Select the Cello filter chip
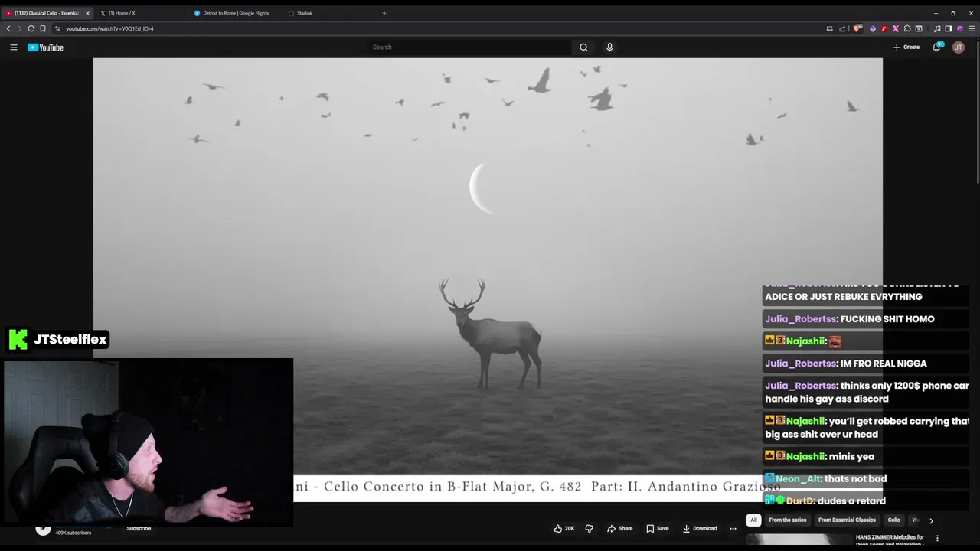 [x=893, y=520]
